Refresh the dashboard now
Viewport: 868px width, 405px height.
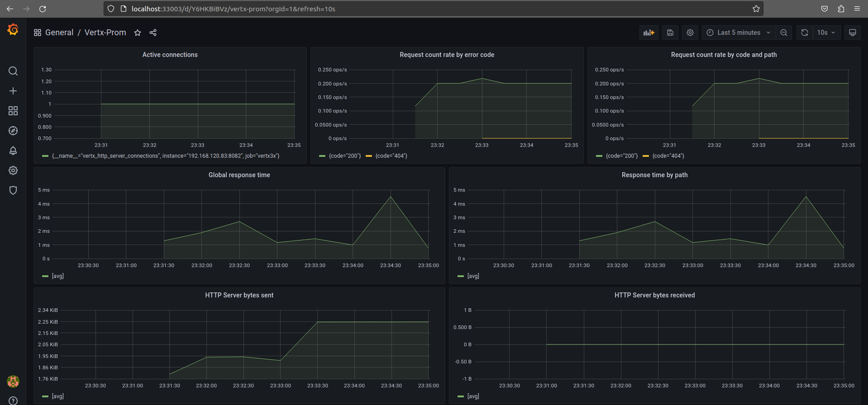tap(805, 33)
